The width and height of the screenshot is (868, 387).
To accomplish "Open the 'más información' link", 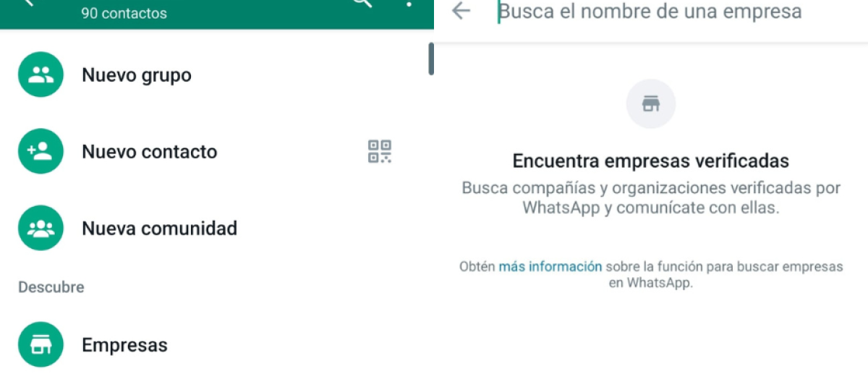I will coord(550,266).
